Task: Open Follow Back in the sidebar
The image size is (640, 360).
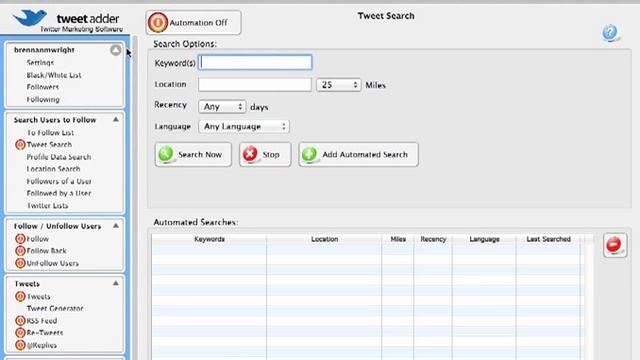Action: coord(46,251)
